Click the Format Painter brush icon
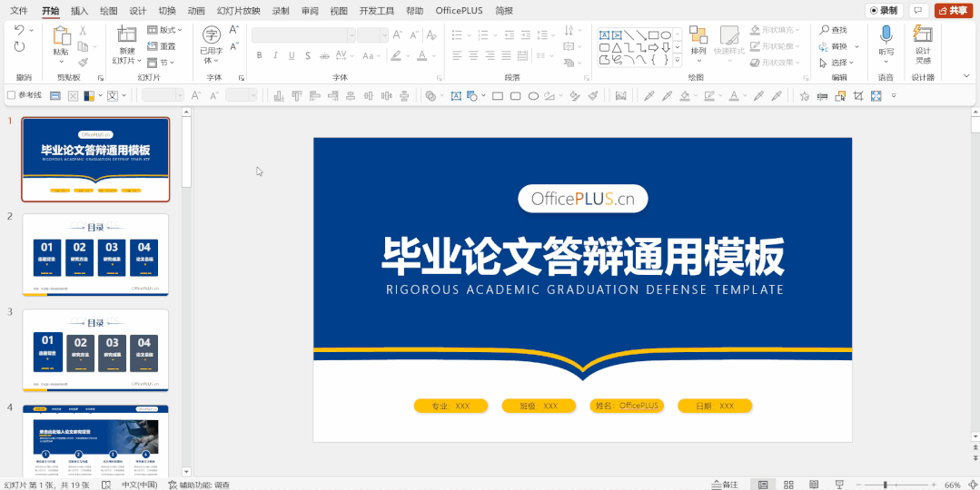Viewport: 980px width, 490px height. (83, 63)
